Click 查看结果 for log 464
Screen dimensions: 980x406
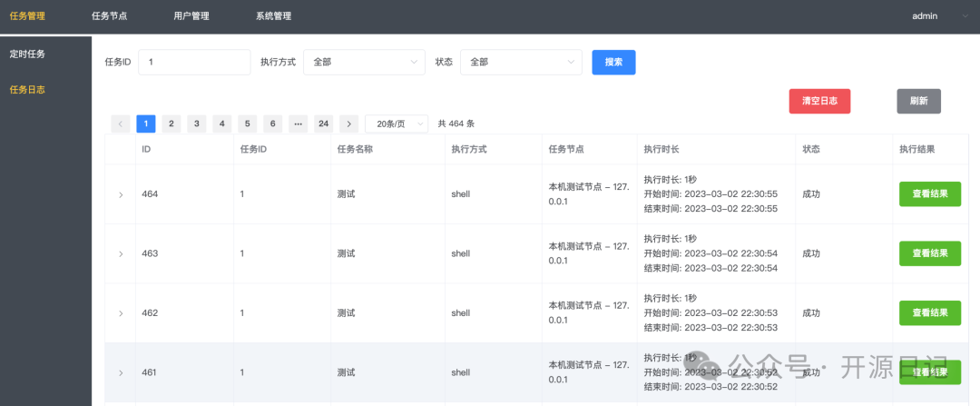click(x=930, y=194)
